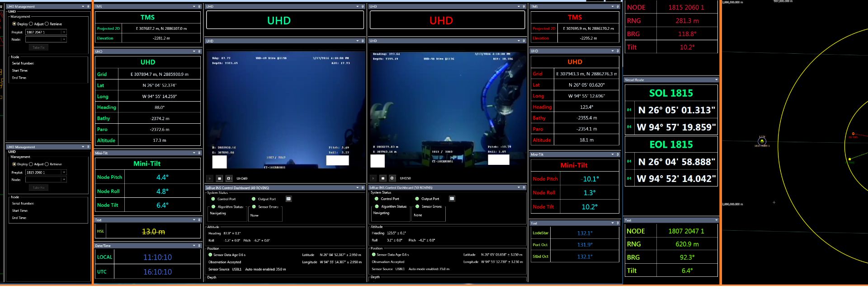Open the iXBlue 49 ROVINS panel menu arrow
Screen dimensions: 868x289
click(x=357, y=187)
